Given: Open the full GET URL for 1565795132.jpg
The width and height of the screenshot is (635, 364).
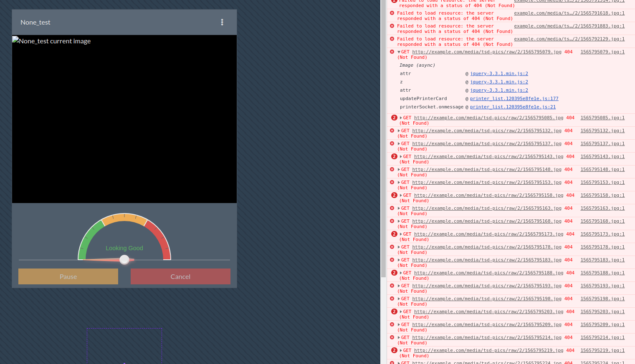Looking at the screenshot, I should pyautogui.click(x=487, y=131).
